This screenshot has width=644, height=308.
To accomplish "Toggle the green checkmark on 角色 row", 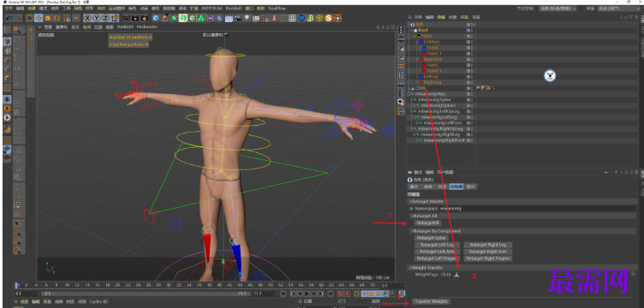I will click(474, 25).
